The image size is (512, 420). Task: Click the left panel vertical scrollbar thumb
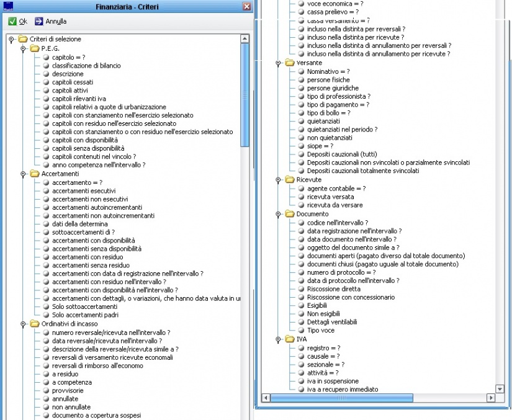pos(245,95)
